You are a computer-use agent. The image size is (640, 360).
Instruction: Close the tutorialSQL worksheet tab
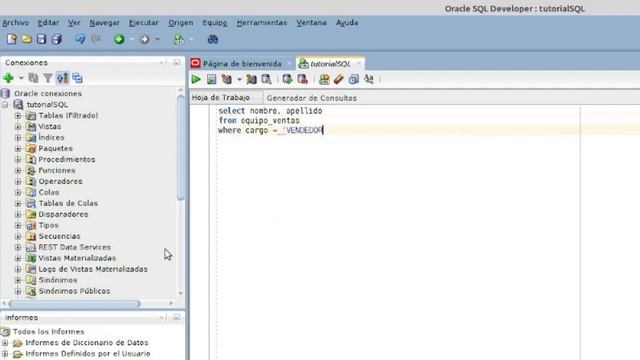pos(358,64)
